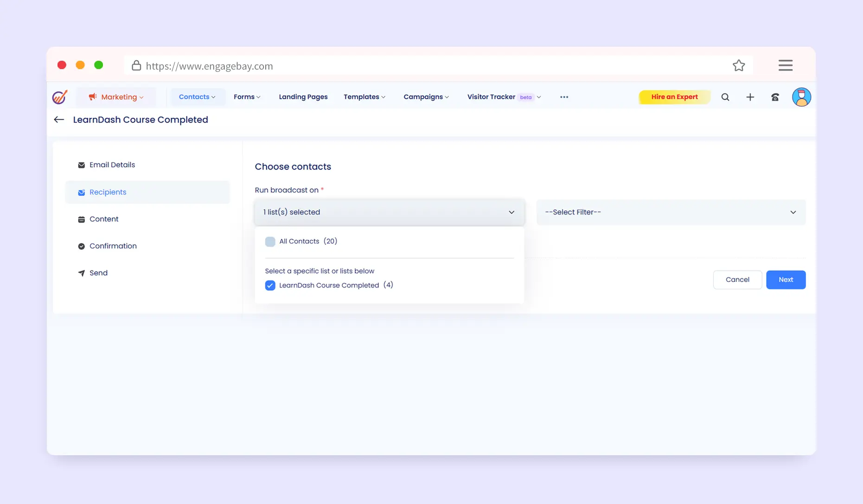Click the plus quick-add icon

[x=750, y=97]
